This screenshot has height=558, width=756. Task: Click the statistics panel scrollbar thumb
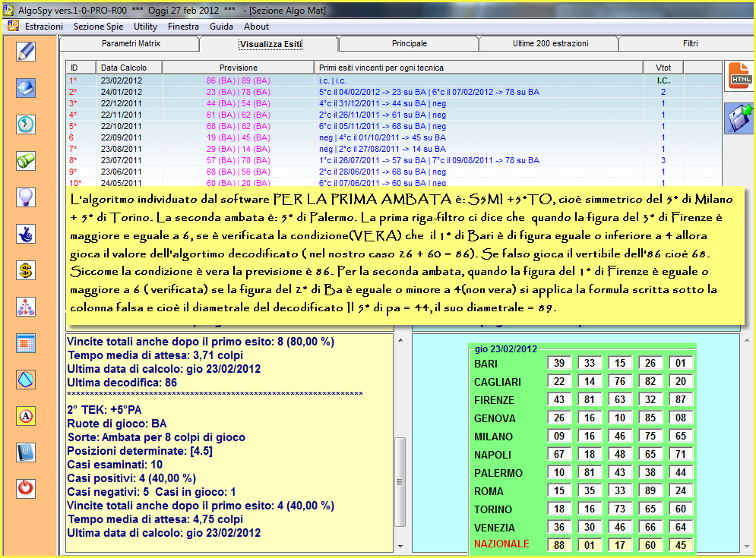(400, 482)
